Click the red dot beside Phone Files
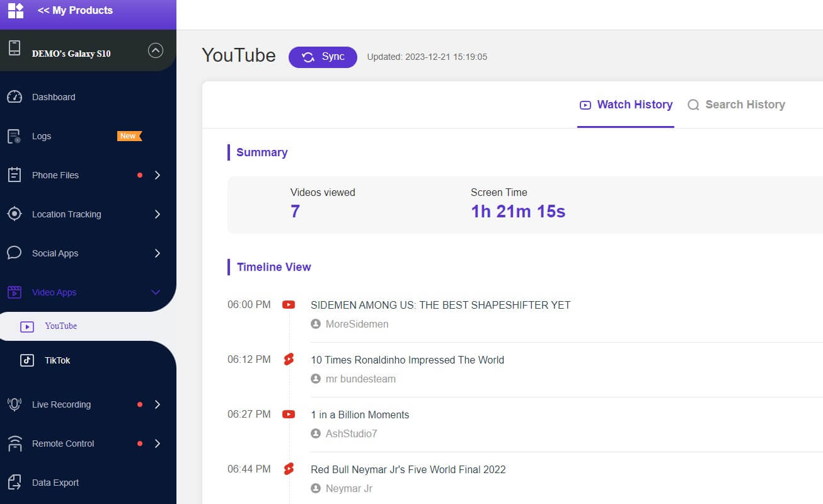 coord(140,175)
